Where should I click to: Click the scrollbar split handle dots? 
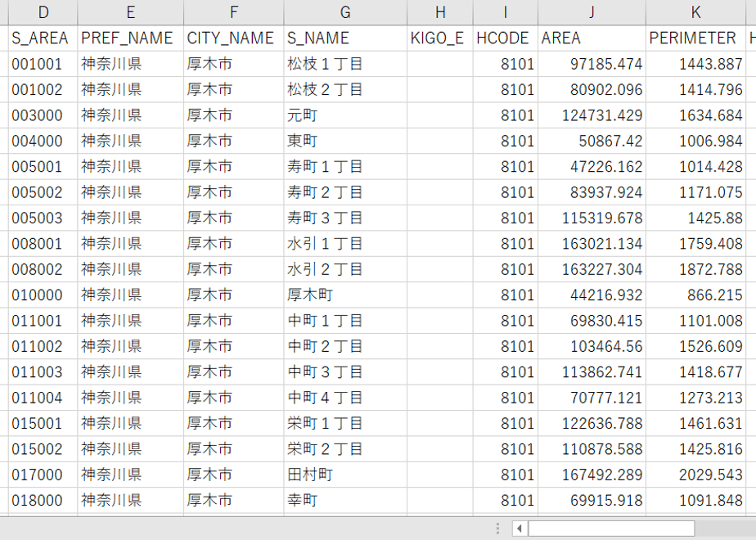[497, 529]
